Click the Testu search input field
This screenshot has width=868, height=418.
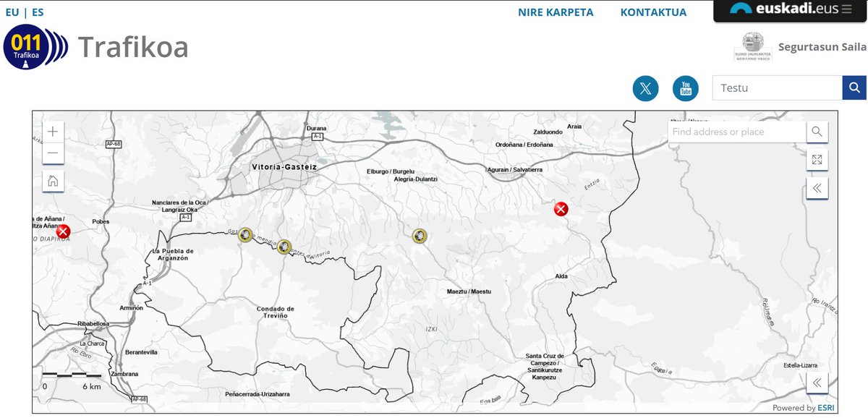(x=776, y=88)
